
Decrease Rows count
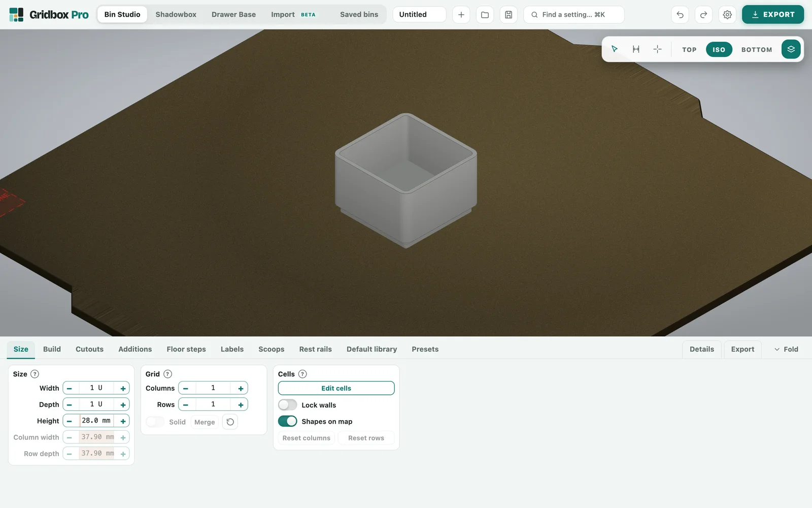[186, 404]
